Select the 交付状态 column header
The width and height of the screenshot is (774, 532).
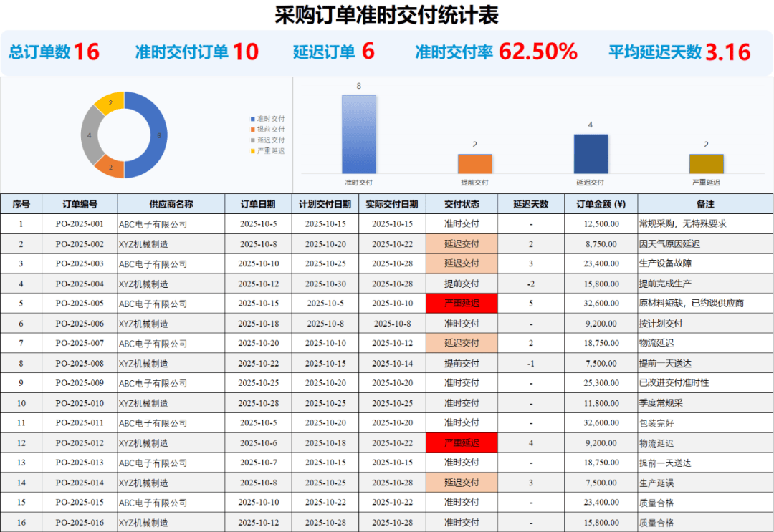click(462, 204)
